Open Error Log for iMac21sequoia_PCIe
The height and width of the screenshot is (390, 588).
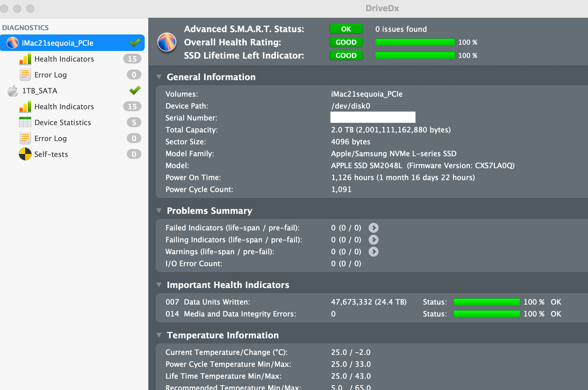pos(51,75)
